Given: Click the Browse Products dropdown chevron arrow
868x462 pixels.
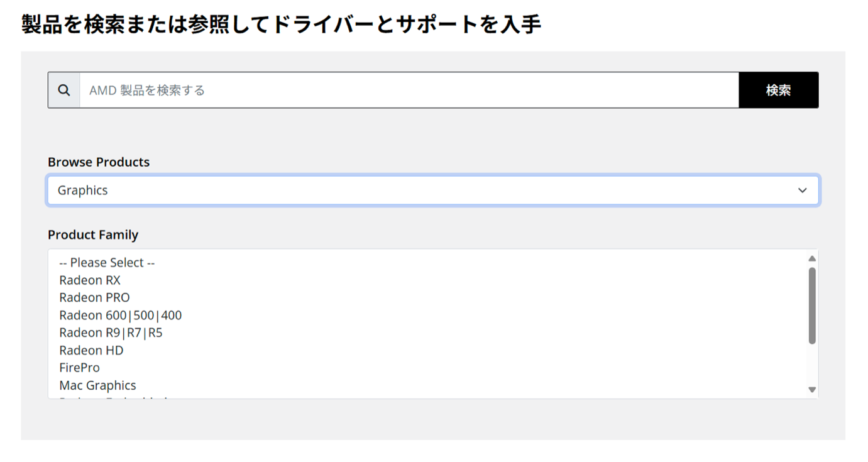Looking at the screenshot, I should [802, 190].
